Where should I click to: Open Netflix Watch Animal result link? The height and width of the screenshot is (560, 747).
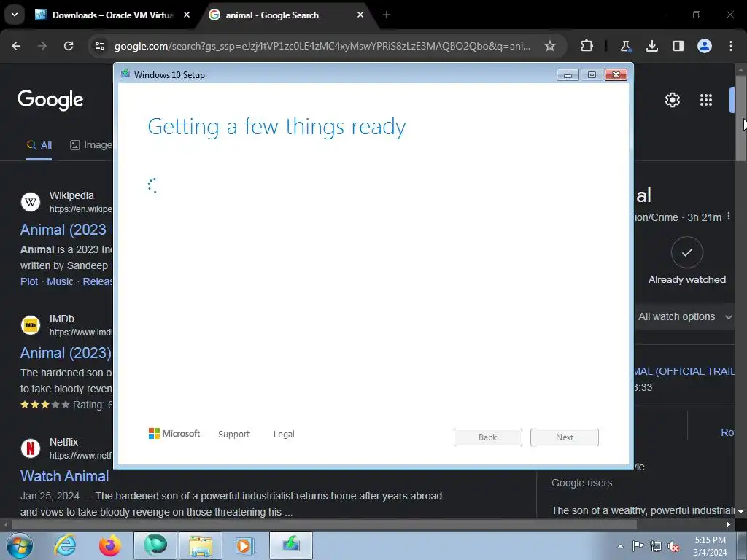click(64, 476)
